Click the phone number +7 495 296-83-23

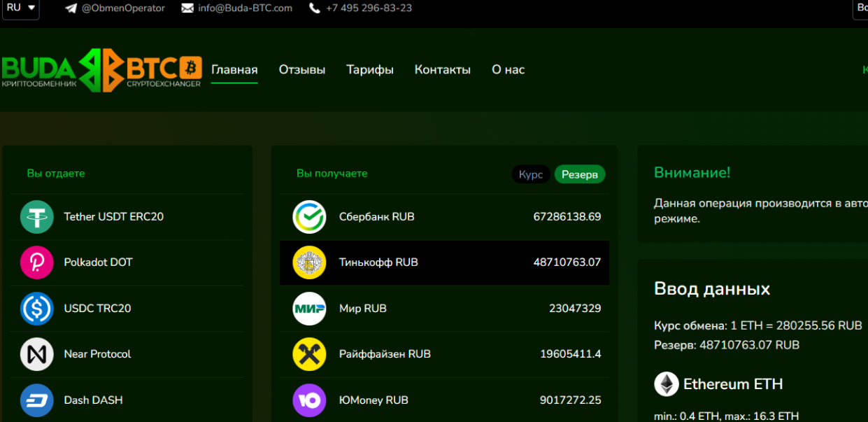click(x=369, y=8)
